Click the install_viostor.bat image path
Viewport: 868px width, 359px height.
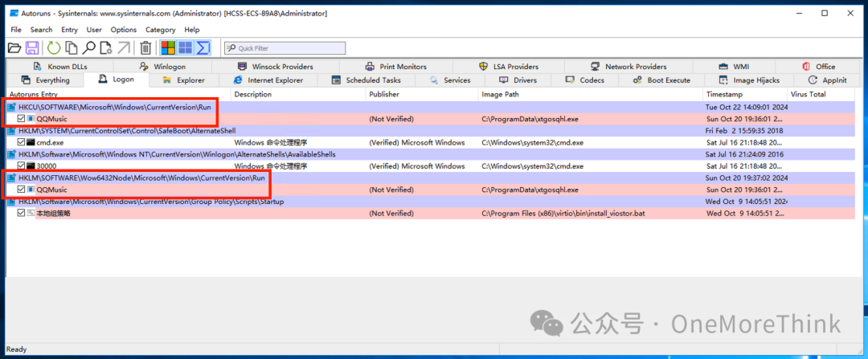[563, 214]
